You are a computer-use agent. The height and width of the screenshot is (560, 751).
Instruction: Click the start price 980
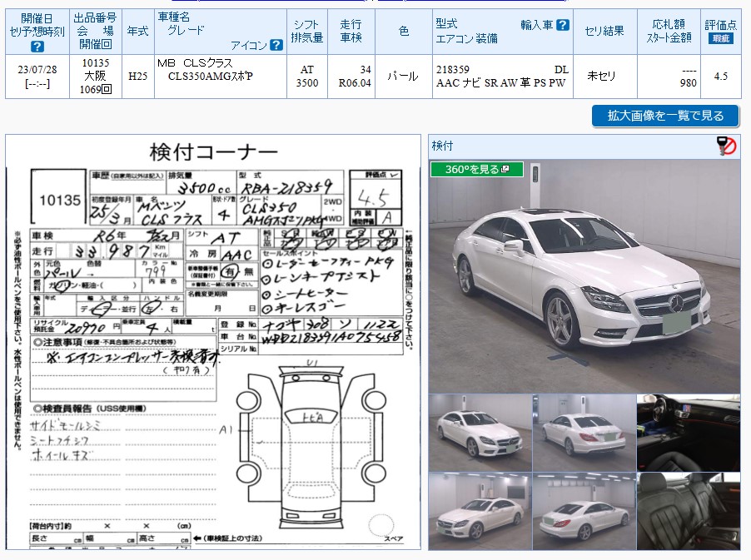tap(689, 83)
